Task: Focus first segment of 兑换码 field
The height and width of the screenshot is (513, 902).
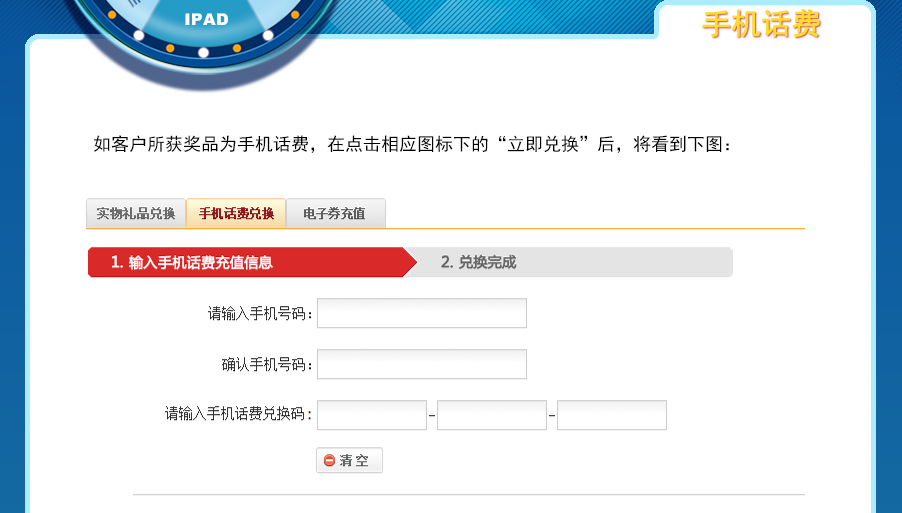Action: coord(371,415)
